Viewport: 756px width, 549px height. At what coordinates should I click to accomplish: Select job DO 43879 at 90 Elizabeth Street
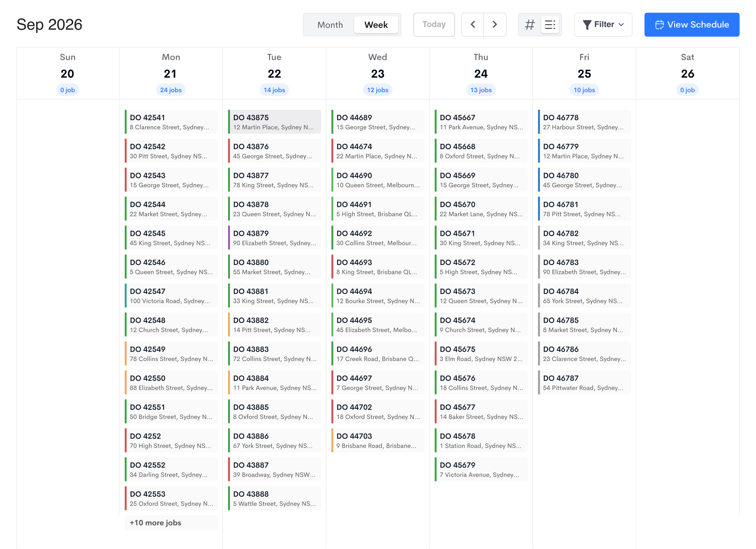(274, 238)
